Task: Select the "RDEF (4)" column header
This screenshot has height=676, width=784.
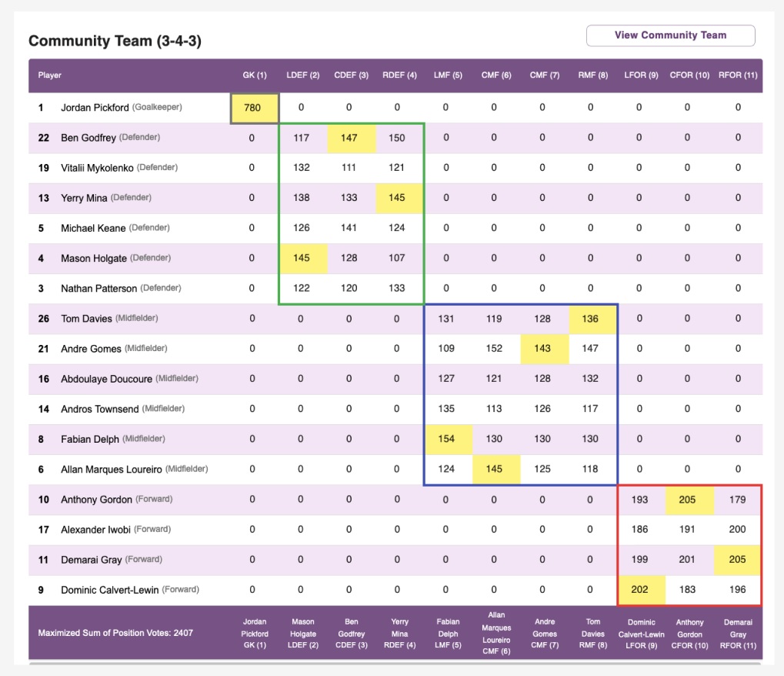Action: click(399, 75)
